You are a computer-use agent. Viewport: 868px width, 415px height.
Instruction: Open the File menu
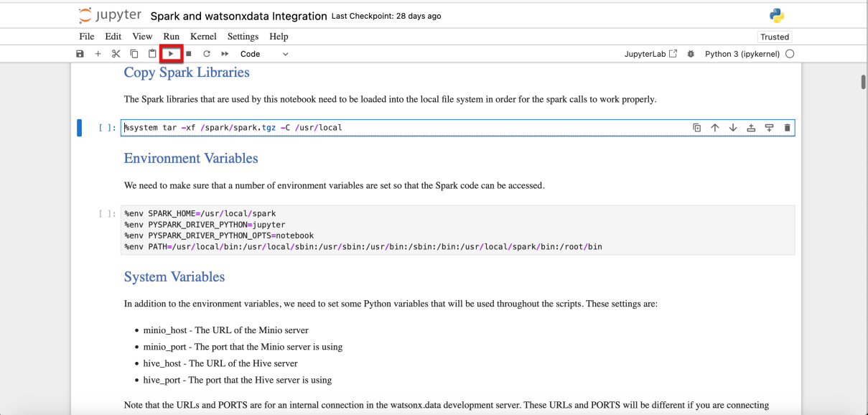coord(87,37)
